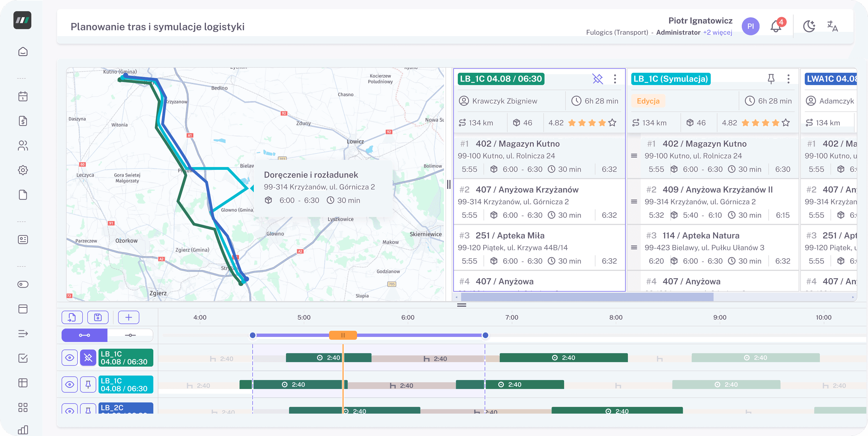Toggle visibility eye of first LB_1C timeline row

click(x=70, y=357)
